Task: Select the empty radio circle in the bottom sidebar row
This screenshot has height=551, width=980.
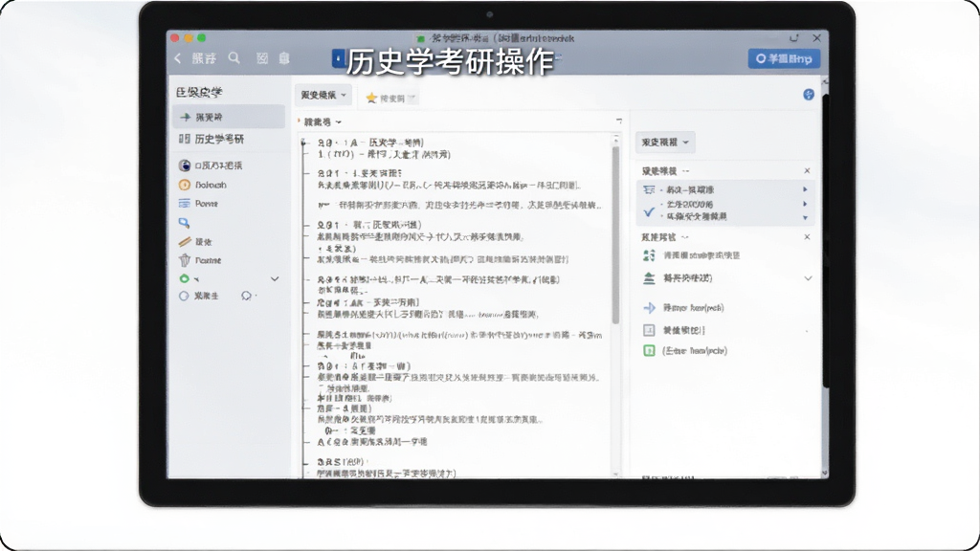Action: pyautogui.click(x=184, y=297)
